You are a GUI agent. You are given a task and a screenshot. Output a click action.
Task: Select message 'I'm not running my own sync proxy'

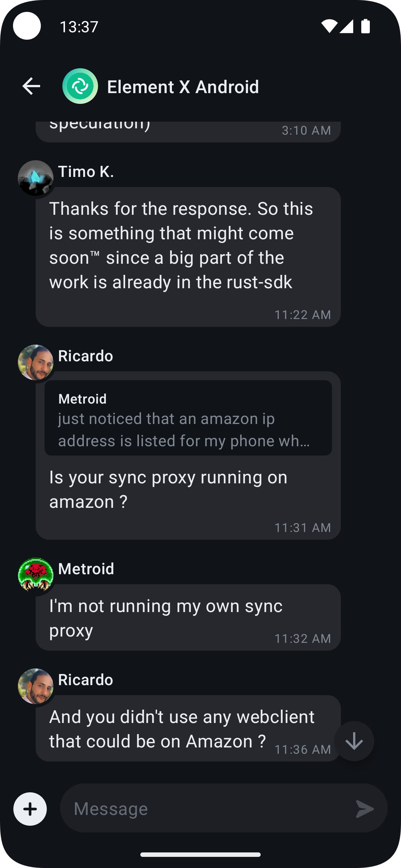[x=166, y=618]
